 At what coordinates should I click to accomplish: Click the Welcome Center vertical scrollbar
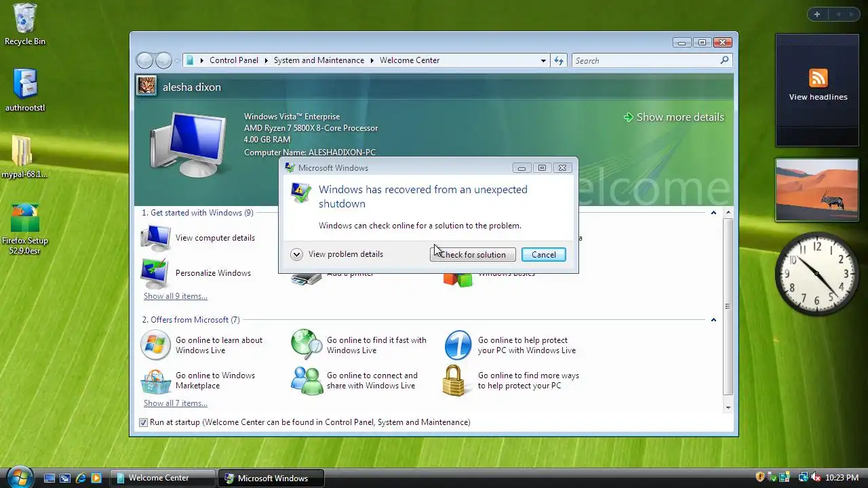728,310
